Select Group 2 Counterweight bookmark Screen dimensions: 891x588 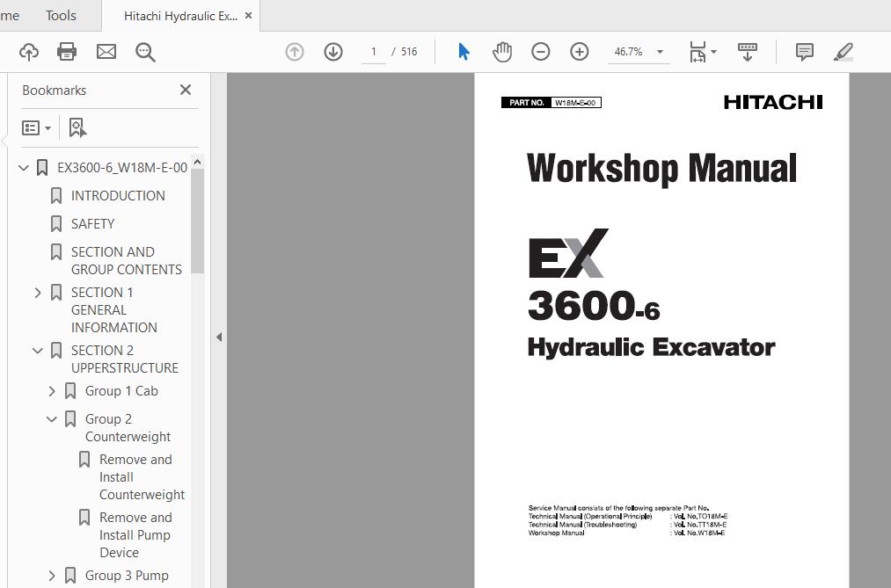(x=128, y=427)
